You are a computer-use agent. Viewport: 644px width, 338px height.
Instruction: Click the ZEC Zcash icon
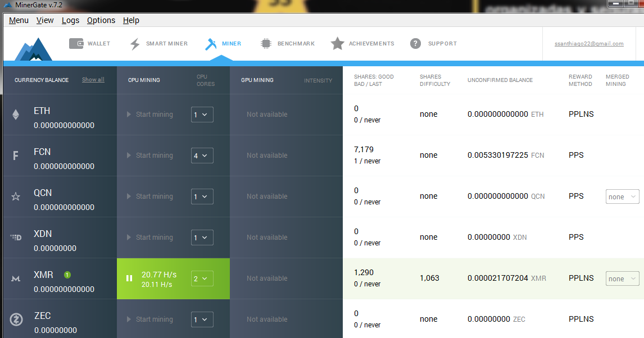[x=16, y=319]
